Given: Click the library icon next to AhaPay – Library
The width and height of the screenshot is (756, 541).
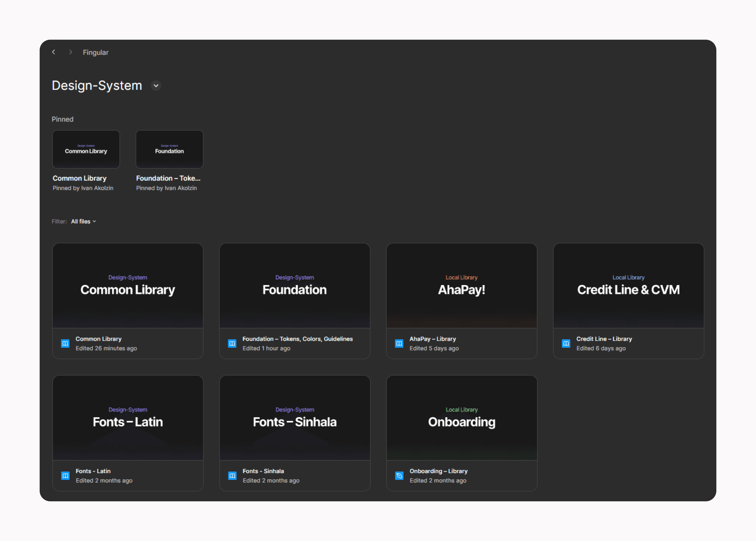Looking at the screenshot, I should [x=399, y=343].
